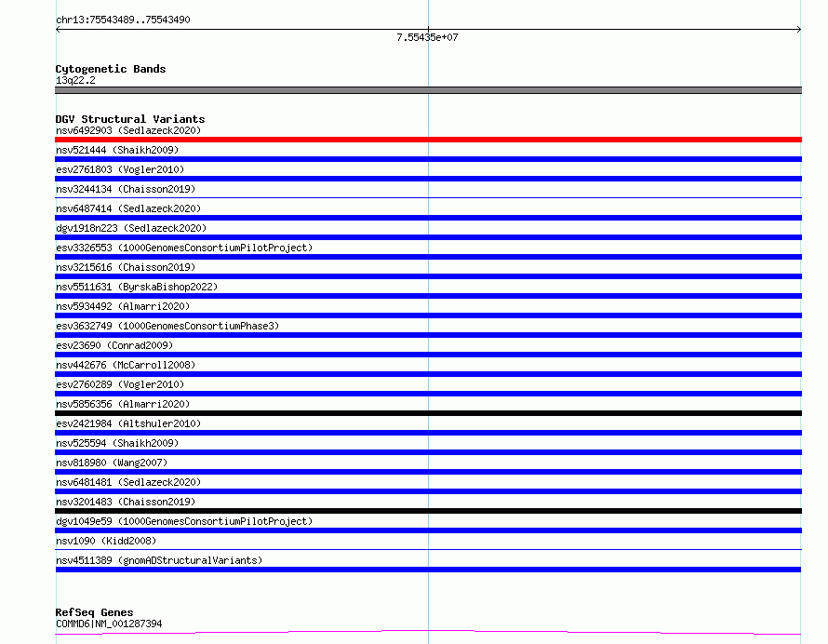
Task: Open variant nsv5934492 (Almarri2020)
Action: 123,306
